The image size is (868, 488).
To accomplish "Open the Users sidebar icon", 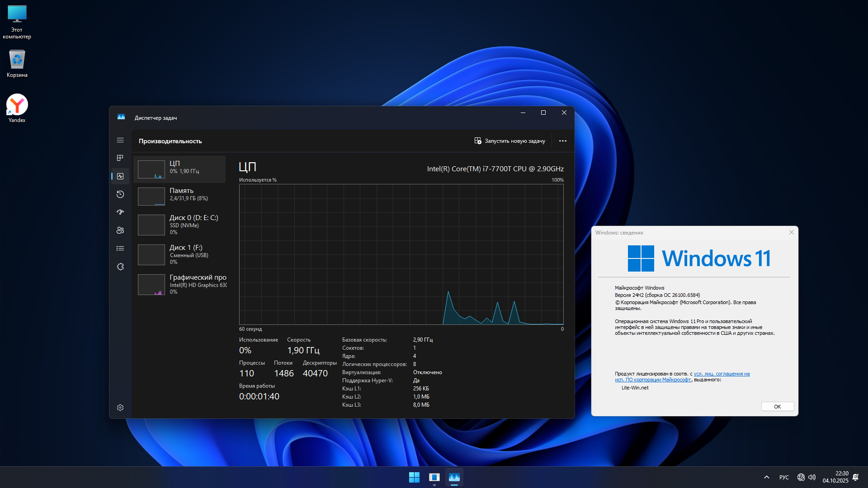I will point(120,230).
